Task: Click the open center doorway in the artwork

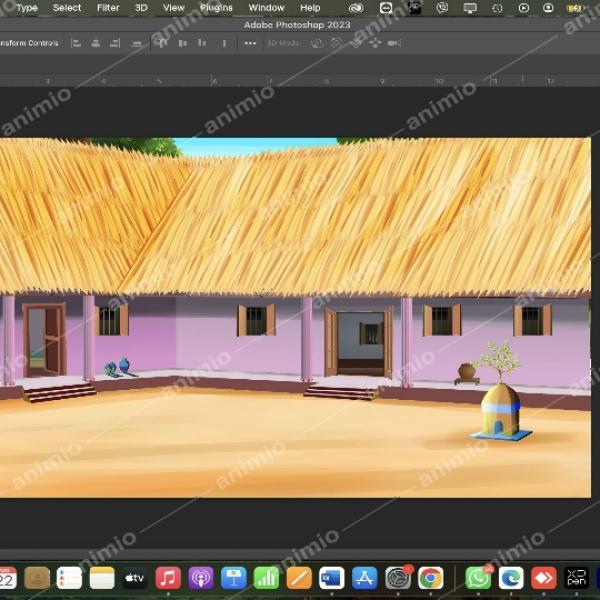Action: click(x=360, y=343)
